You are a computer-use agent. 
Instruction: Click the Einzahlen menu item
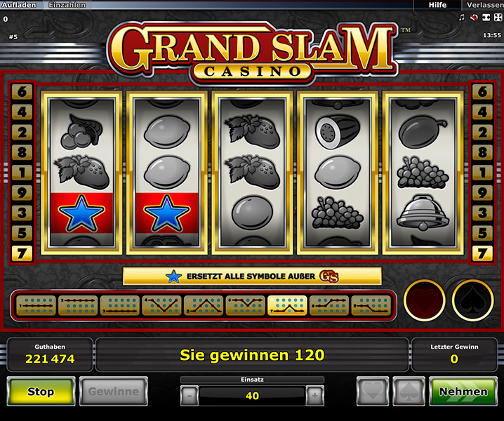point(67,5)
